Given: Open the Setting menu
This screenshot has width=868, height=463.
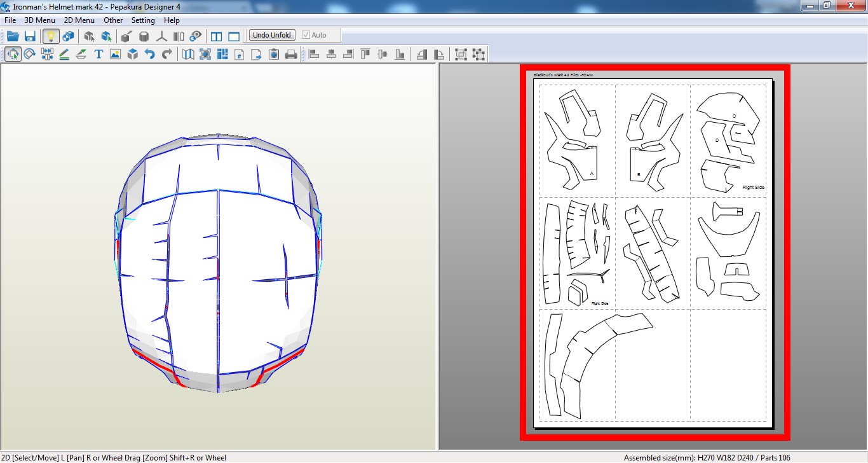Looking at the screenshot, I should [143, 20].
